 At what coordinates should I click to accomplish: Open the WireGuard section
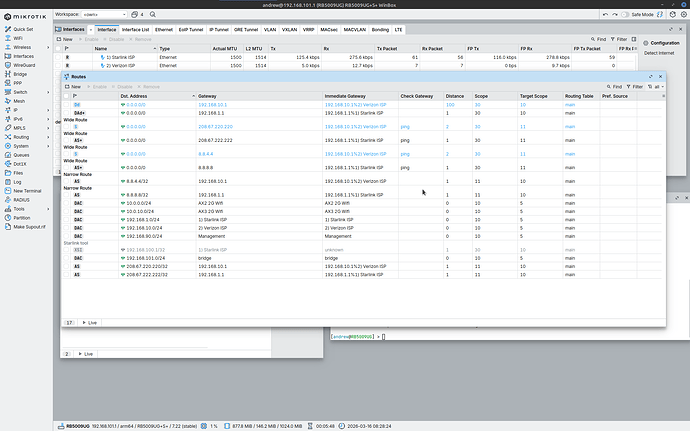click(x=24, y=65)
